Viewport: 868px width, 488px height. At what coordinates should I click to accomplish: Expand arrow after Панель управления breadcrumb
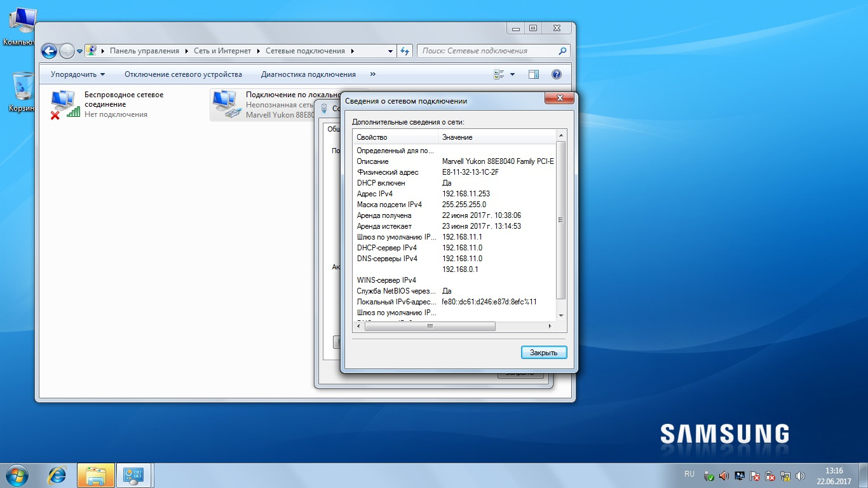[x=186, y=51]
